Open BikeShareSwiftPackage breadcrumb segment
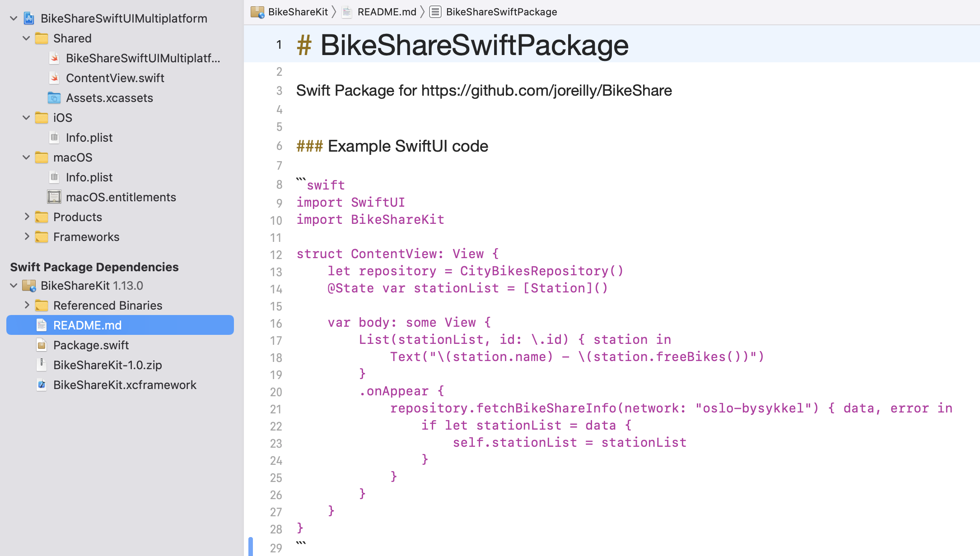Viewport: 980px width, 556px height. 502,12
